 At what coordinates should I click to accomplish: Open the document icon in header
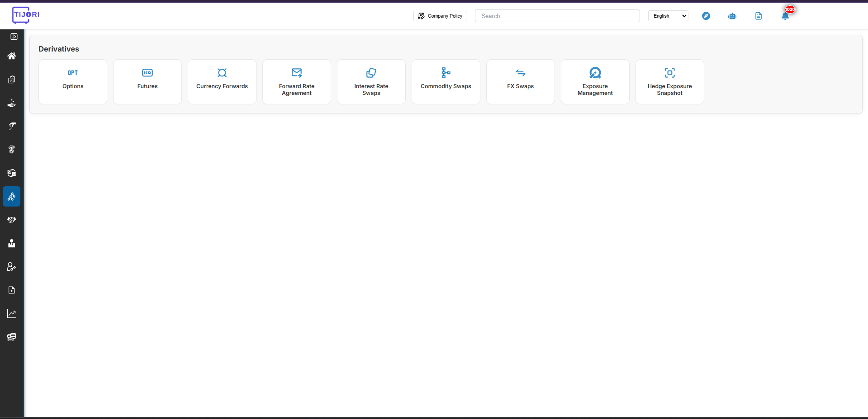[x=759, y=16]
